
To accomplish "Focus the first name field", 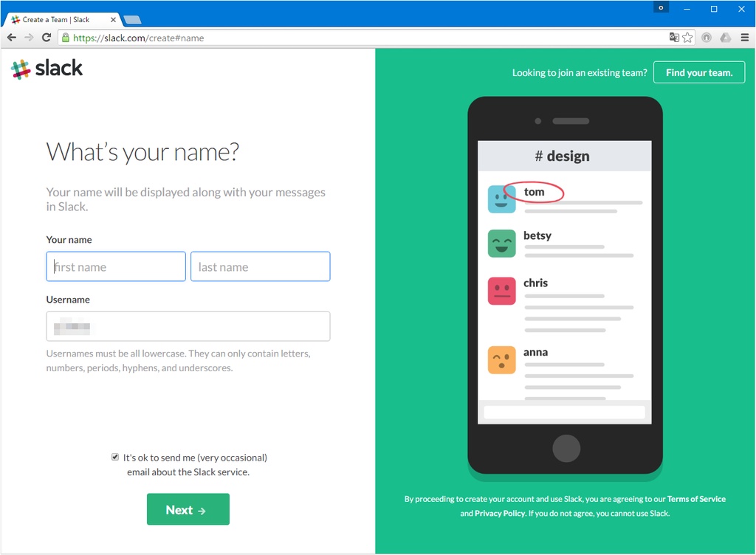I will click(x=116, y=266).
